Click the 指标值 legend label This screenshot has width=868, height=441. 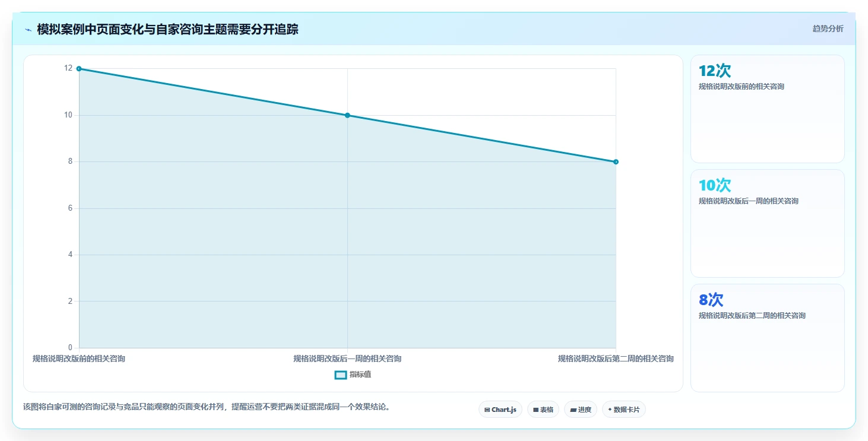360,375
